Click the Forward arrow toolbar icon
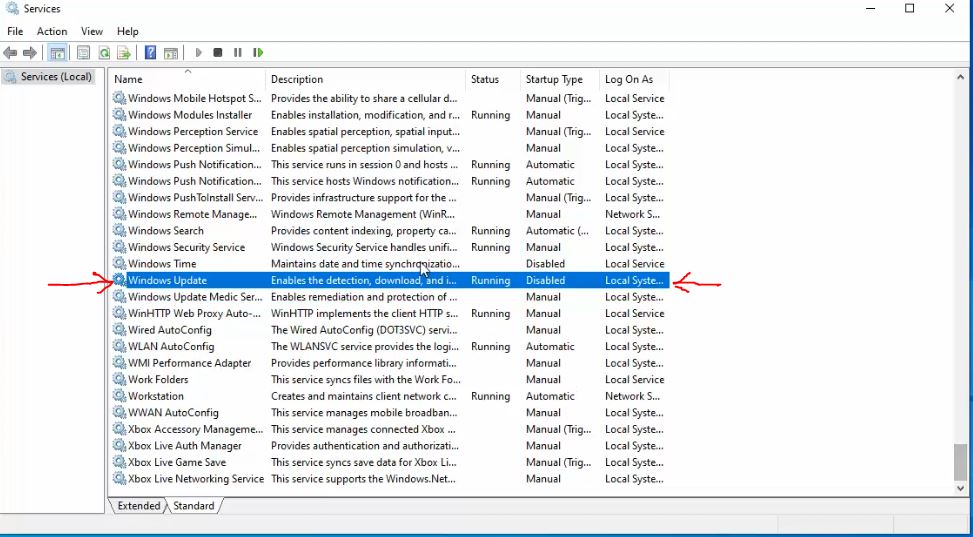The image size is (973, 537). coord(29,53)
